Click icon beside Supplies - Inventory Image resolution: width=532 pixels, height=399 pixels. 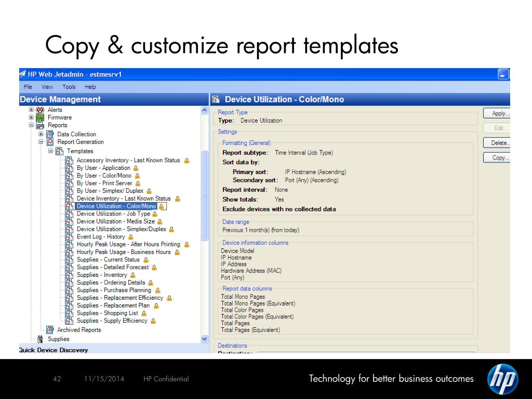[69, 275]
